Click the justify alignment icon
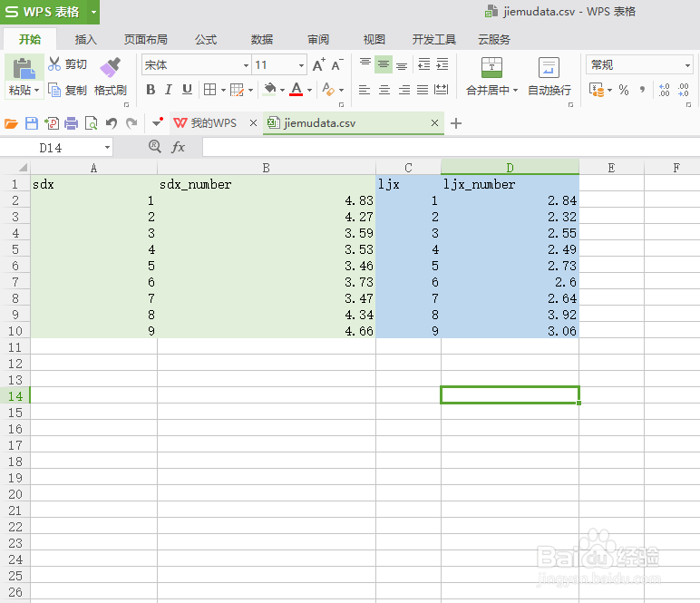 pos(423,90)
